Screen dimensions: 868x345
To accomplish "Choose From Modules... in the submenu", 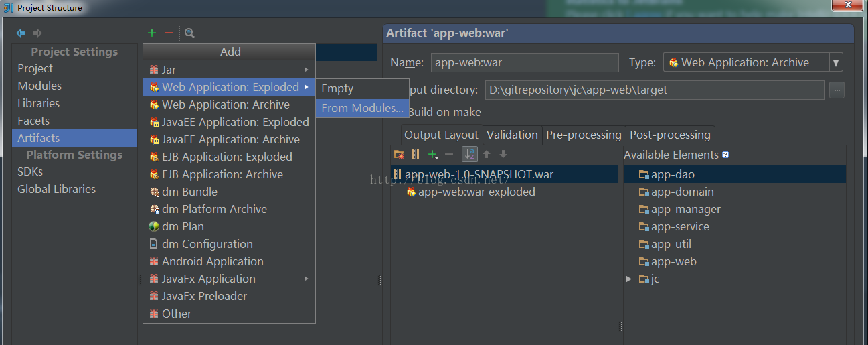I will (362, 108).
